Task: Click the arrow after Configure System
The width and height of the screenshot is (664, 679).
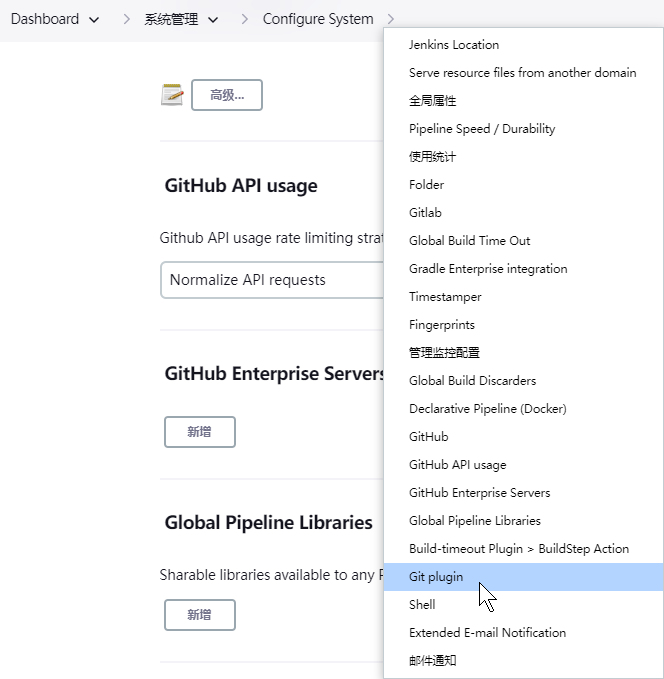Action: pyautogui.click(x=390, y=19)
